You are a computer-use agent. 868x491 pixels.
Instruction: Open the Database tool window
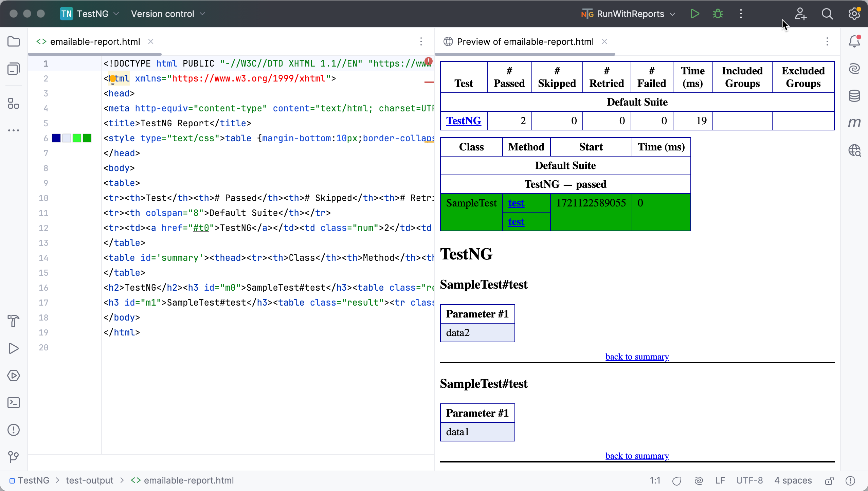[854, 95]
